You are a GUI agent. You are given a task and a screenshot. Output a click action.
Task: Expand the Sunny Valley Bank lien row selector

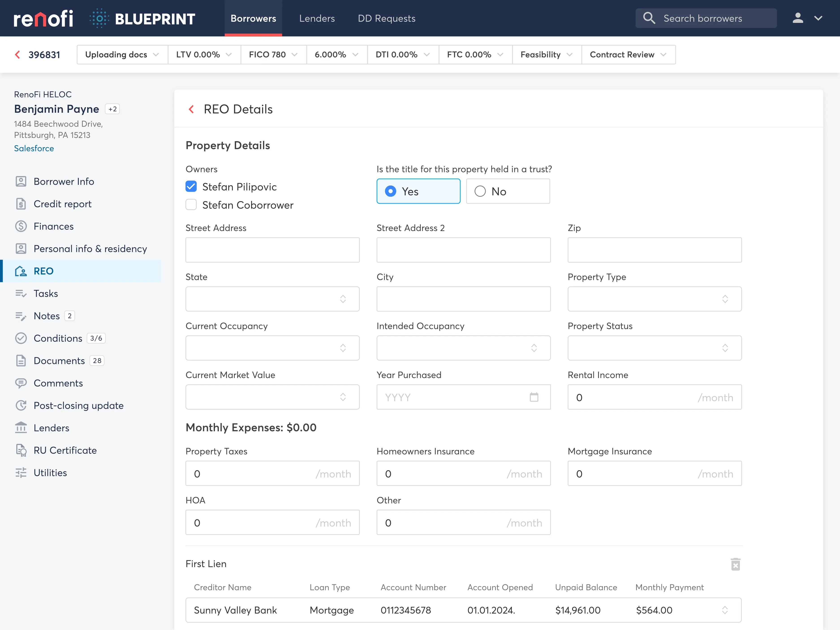click(725, 610)
